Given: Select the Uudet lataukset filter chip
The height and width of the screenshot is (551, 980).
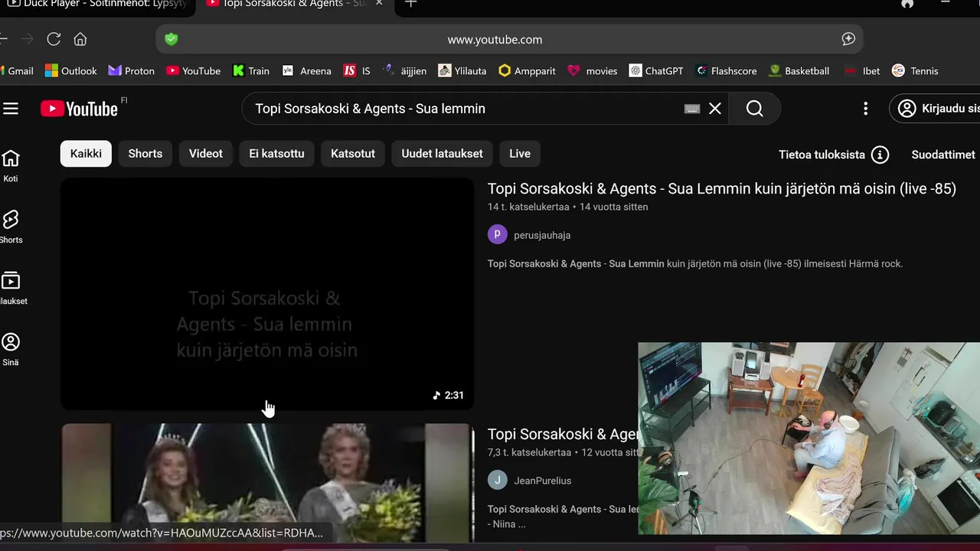Looking at the screenshot, I should click(443, 154).
